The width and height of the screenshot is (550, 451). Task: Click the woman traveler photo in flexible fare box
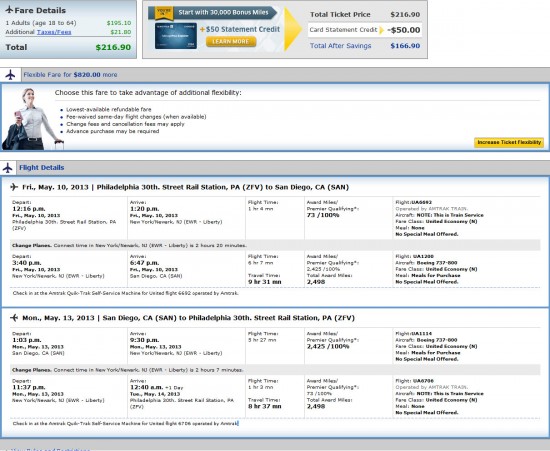(x=32, y=119)
